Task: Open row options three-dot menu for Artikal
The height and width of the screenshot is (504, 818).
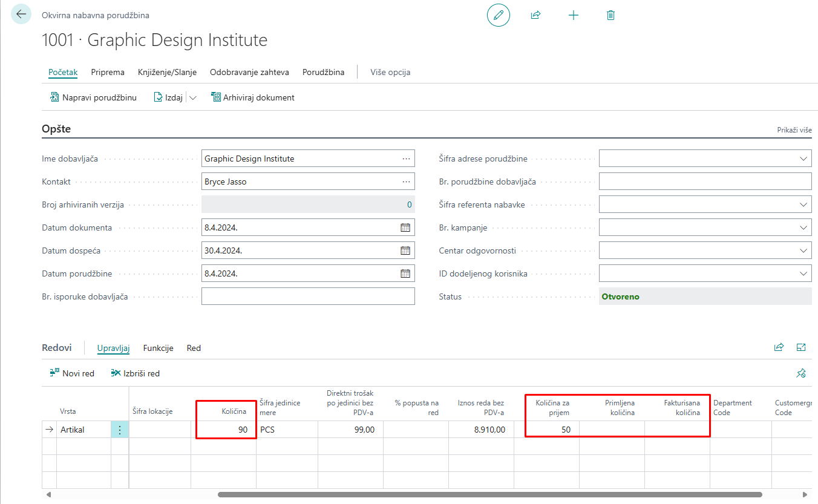Action: 120,430
